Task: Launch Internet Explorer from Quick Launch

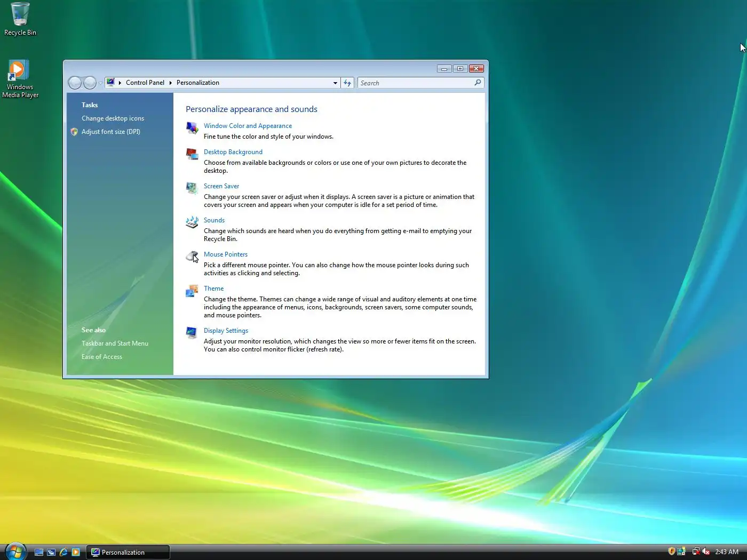Action: click(x=63, y=553)
